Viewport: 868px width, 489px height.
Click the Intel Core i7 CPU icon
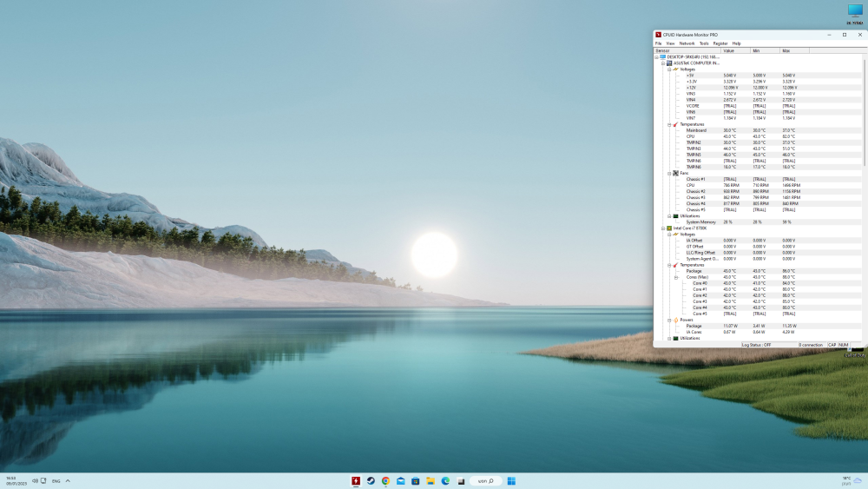pyautogui.click(x=669, y=228)
